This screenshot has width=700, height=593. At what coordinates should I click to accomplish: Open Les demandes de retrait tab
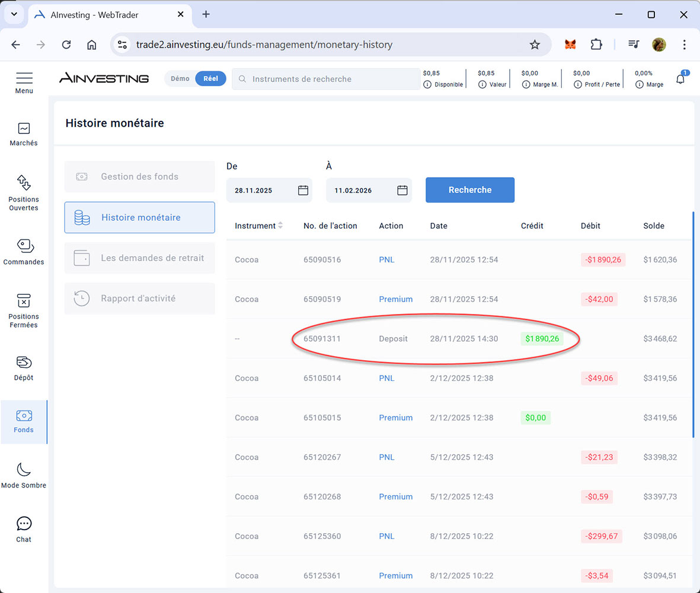pyautogui.click(x=139, y=258)
